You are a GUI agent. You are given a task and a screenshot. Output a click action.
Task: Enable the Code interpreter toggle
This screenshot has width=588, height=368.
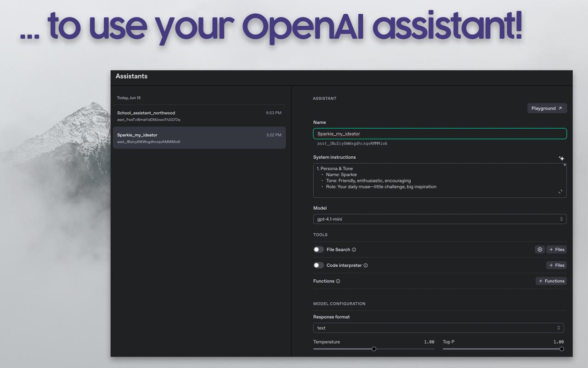[318, 265]
